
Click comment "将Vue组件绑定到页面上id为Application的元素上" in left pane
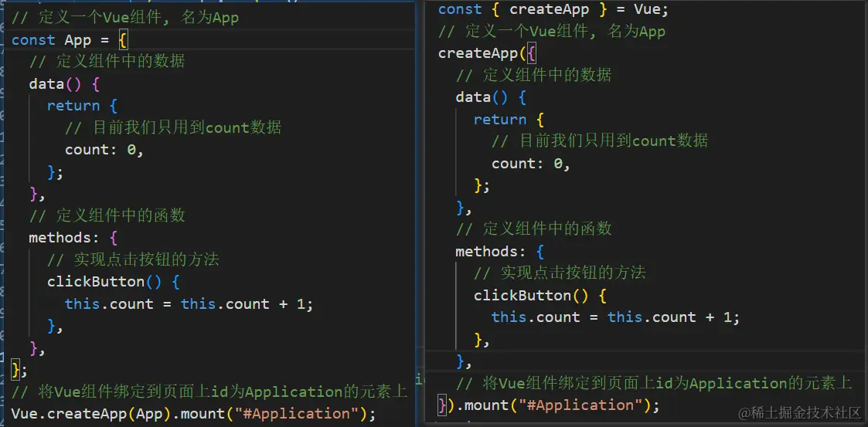coord(209,392)
